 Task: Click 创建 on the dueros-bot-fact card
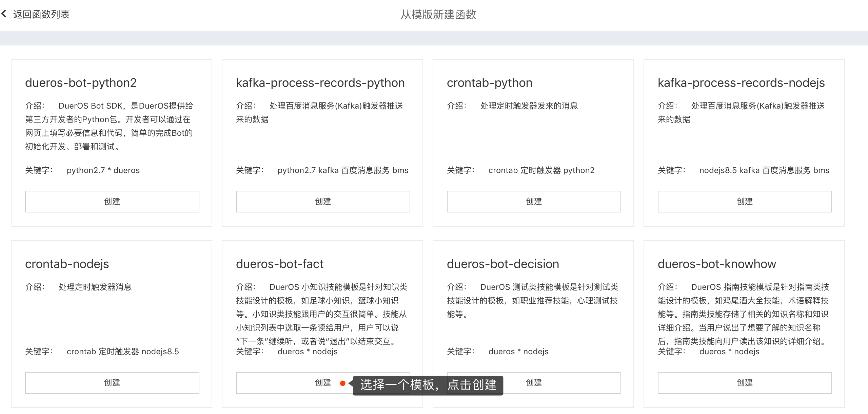[323, 383]
